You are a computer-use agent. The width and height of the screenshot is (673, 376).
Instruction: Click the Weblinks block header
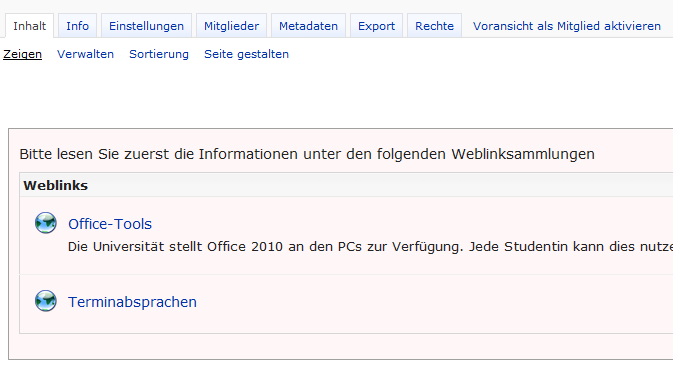(346, 185)
